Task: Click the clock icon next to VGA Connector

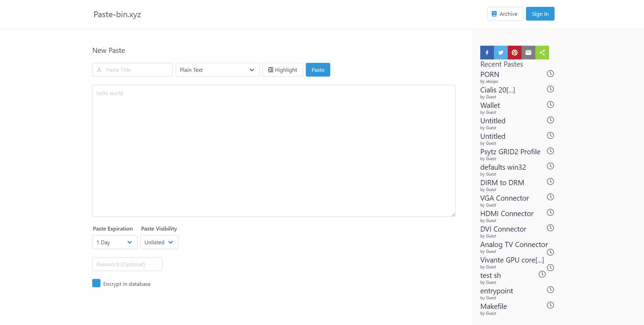Action: pos(550,197)
